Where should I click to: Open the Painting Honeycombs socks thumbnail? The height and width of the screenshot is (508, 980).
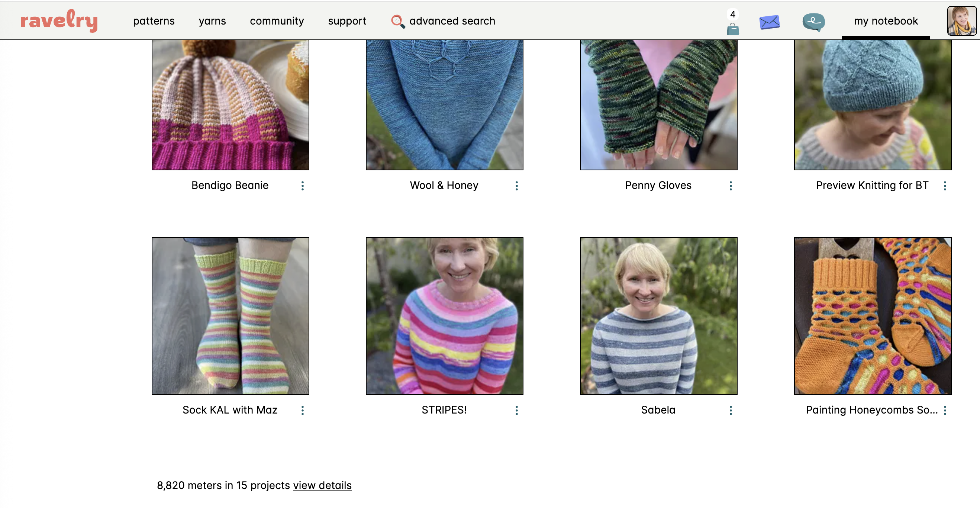pos(872,316)
